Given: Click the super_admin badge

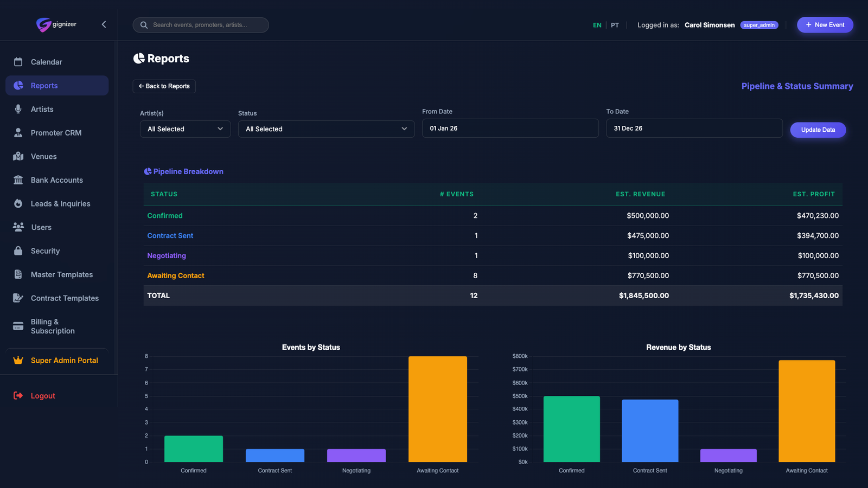Looking at the screenshot, I should (759, 25).
